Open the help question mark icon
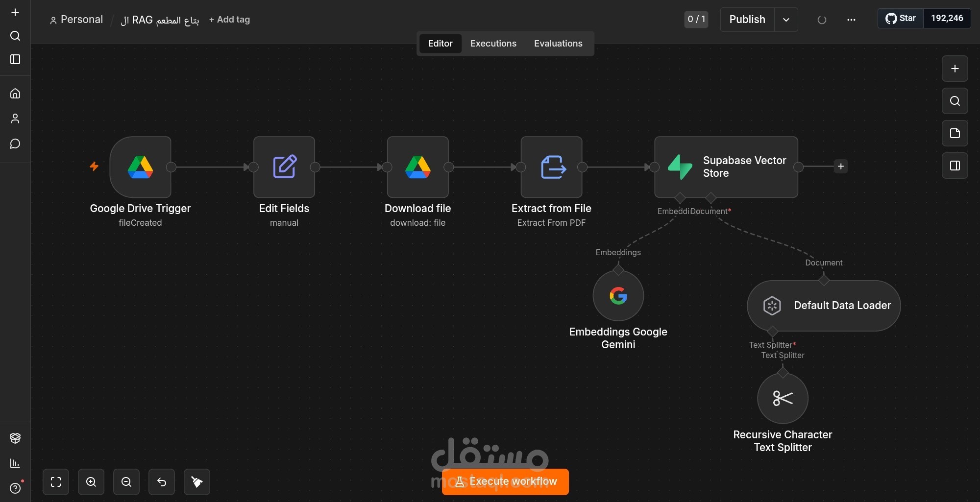This screenshot has height=502, width=980. point(15,488)
